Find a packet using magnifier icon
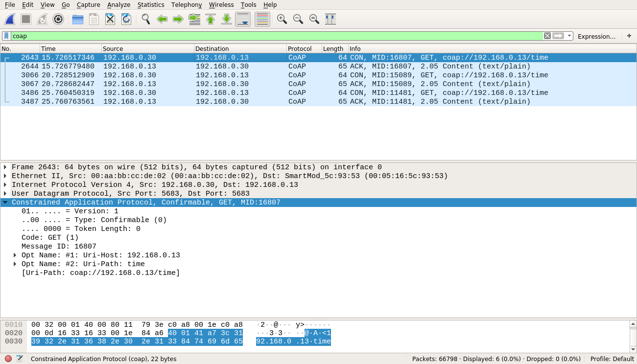The image size is (637, 364). pos(146,19)
